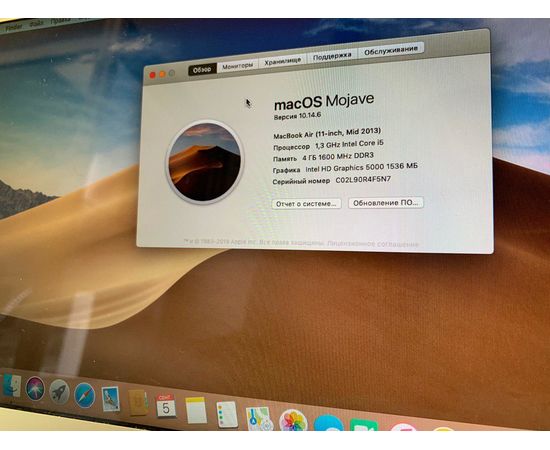Open Safari compass icon in Dock
The image size is (550, 450).
(x=85, y=395)
